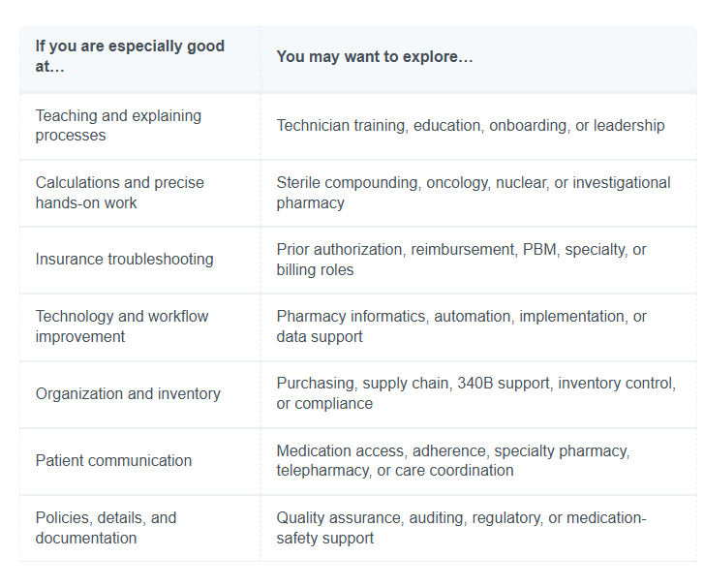This screenshot has height=588, width=704.
Task: Select the 'Organization and inventory' cell
Action: point(139,394)
